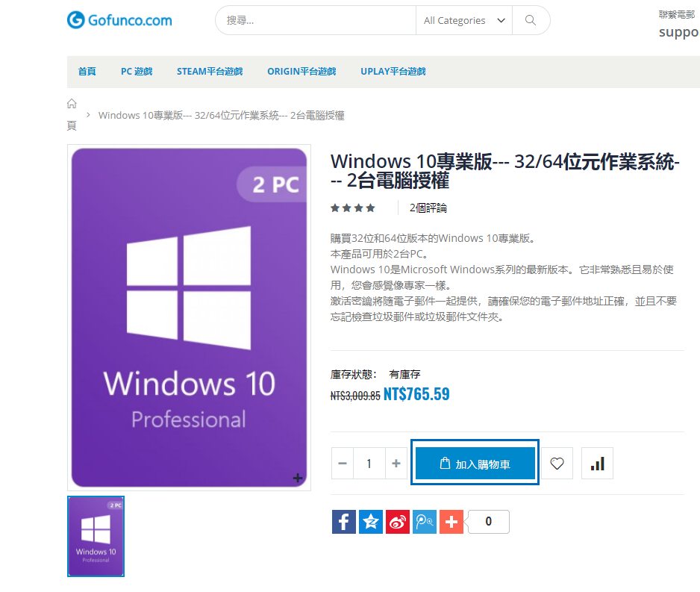Click the share count box showing 0

pos(489,522)
